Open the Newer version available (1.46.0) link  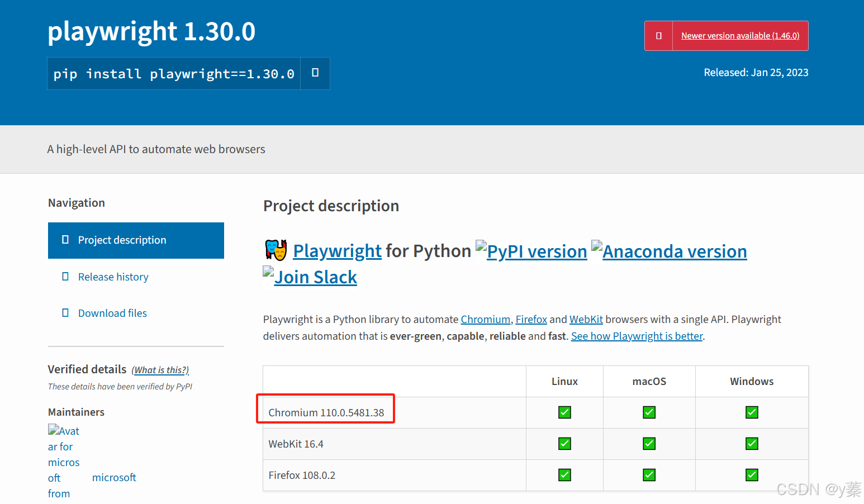click(x=740, y=36)
